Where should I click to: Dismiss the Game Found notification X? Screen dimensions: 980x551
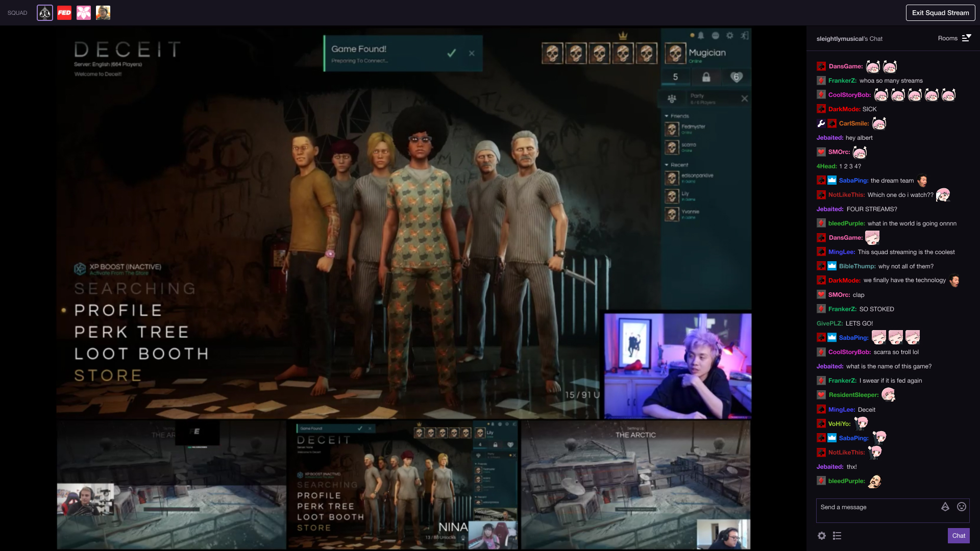tap(472, 53)
